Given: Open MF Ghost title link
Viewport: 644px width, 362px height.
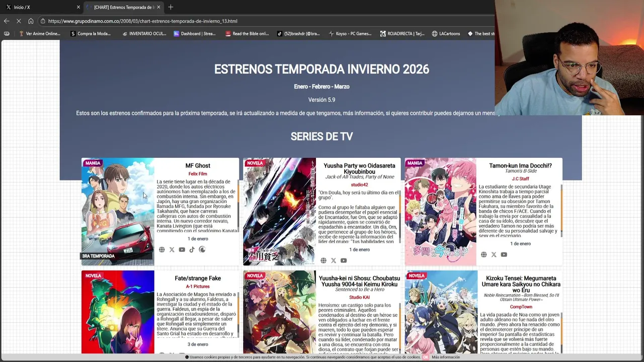Looking at the screenshot, I should pyautogui.click(x=198, y=166).
